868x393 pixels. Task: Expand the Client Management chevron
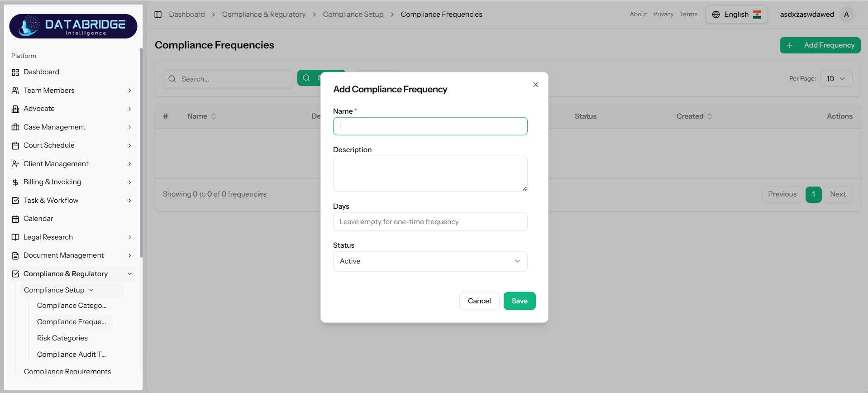130,164
